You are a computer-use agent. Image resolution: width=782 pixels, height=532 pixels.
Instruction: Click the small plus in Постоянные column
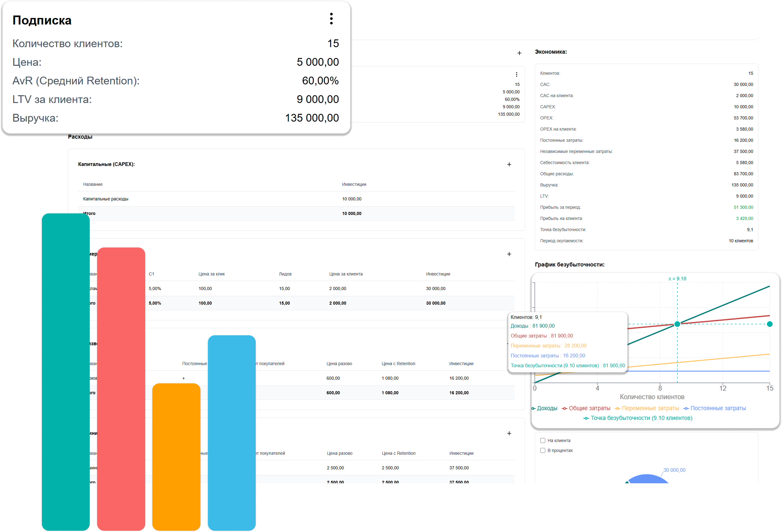(x=183, y=378)
